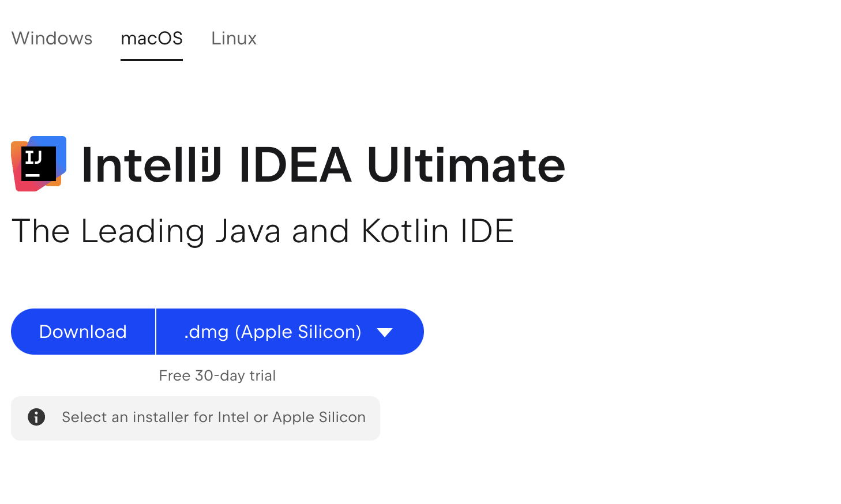The width and height of the screenshot is (841, 504).
Task: Click the IntelliJ IDEA Ultimate heading
Action: (323, 166)
